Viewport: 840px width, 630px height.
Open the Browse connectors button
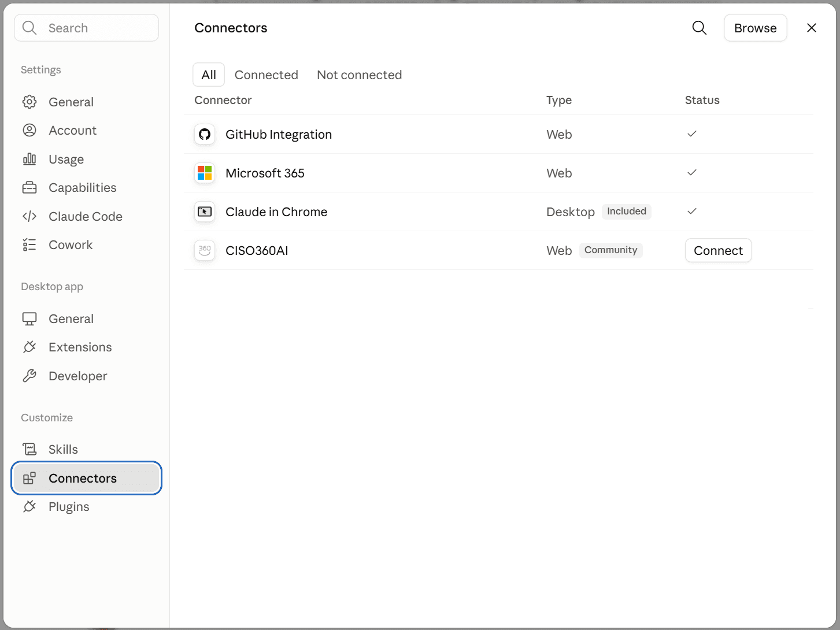click(755, 28)
